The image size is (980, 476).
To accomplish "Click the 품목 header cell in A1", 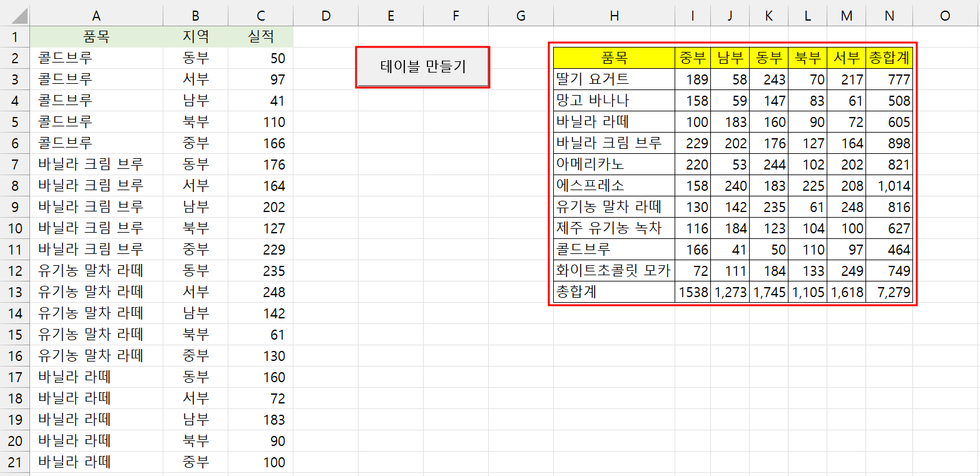I will (x=96, y=37).
